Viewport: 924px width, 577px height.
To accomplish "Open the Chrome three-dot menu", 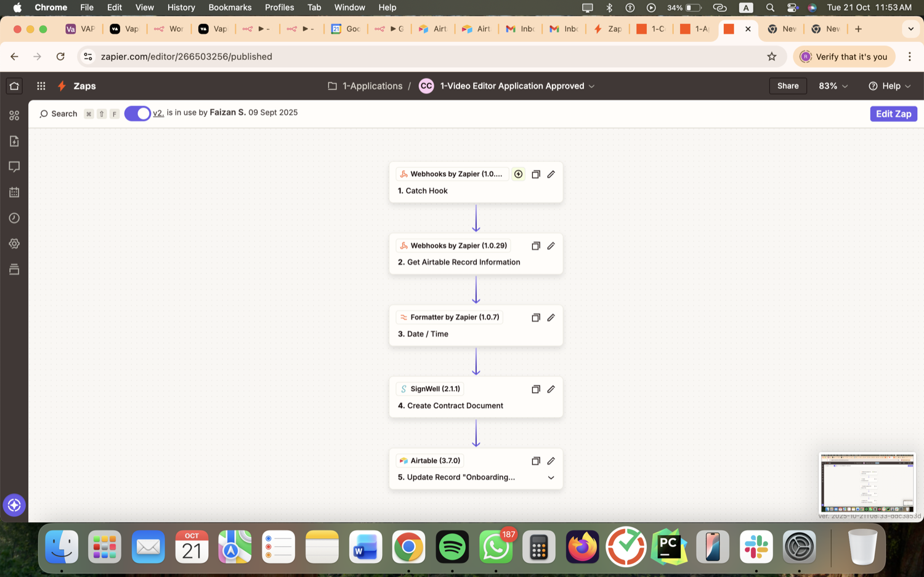I will pyautogui.click(x=910, y=57).
